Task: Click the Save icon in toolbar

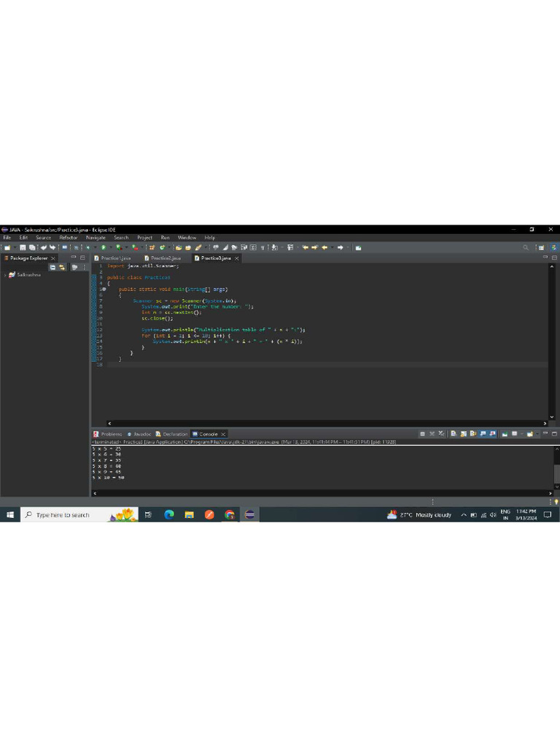Action: click(23, 248)
